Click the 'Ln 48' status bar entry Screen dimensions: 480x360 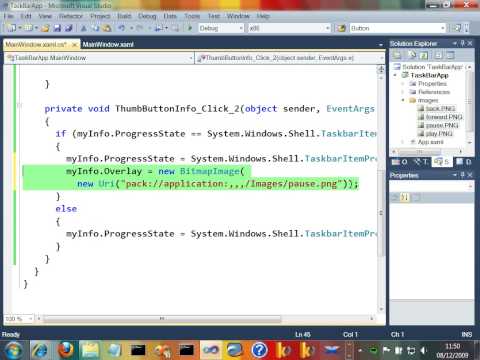pyautogui.click(x=303, y=334)
